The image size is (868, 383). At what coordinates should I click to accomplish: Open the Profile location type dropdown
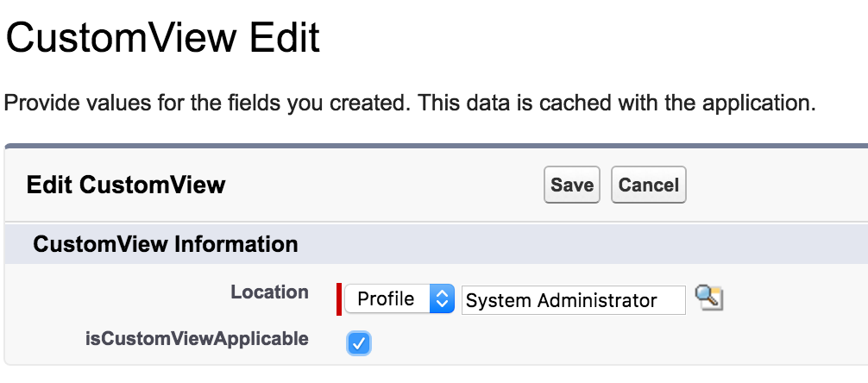coord(399,299)
